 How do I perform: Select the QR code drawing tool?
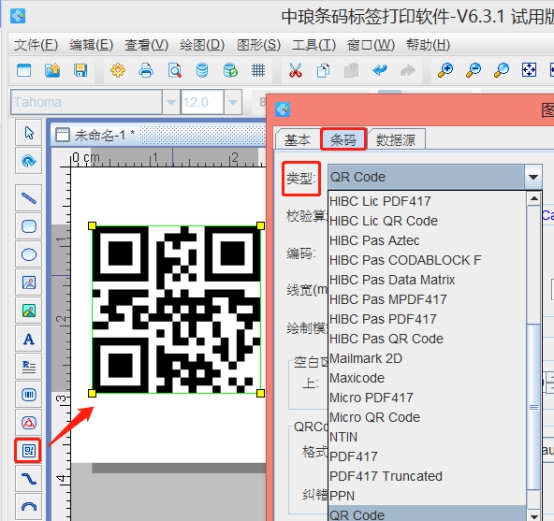click(x=28, y=450)
